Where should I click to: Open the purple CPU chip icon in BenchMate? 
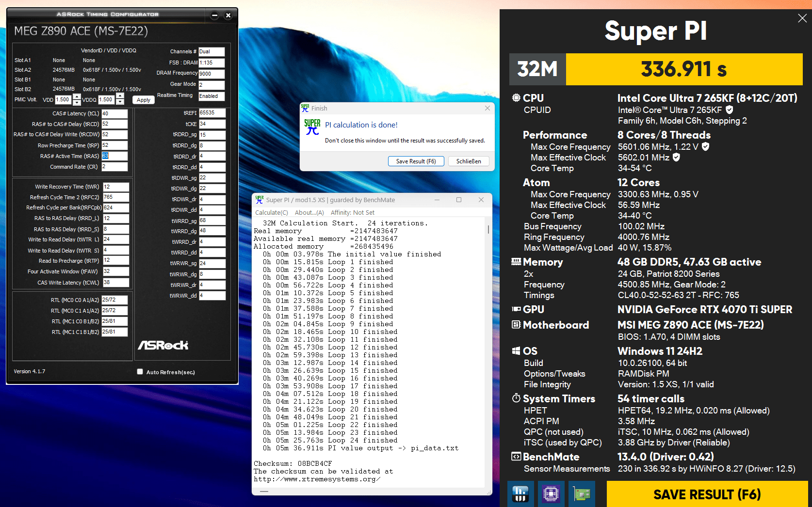[x=551, y=494]
